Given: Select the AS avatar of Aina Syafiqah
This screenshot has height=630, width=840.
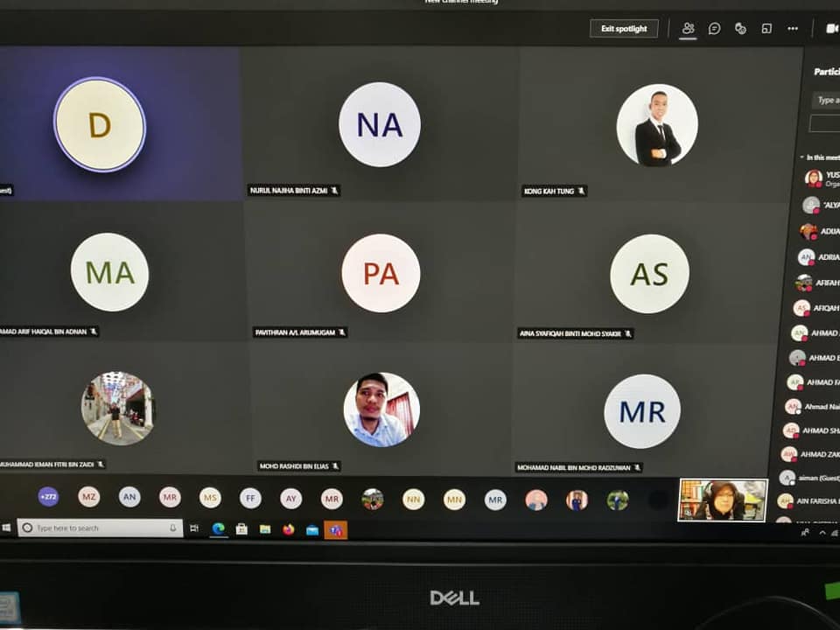Looking at the screenshot, I should 649,274.
